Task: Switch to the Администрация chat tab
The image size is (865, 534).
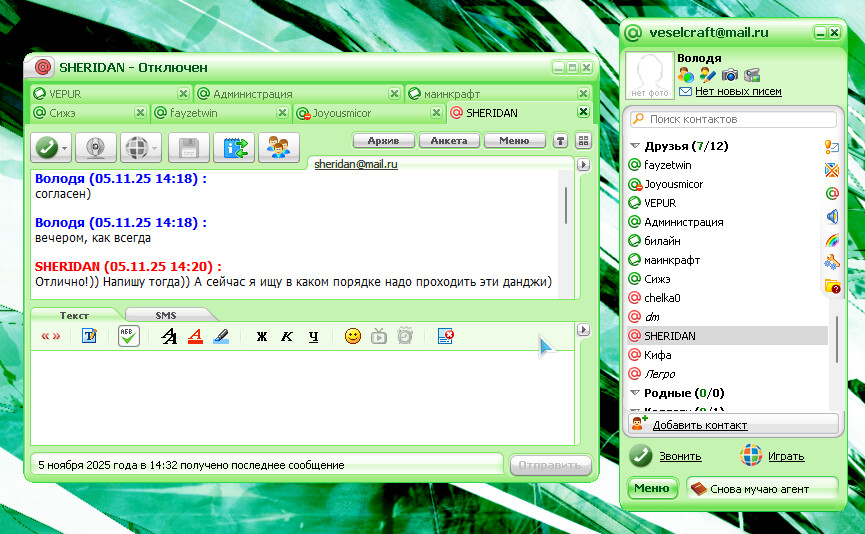Action: pos(252,94)
